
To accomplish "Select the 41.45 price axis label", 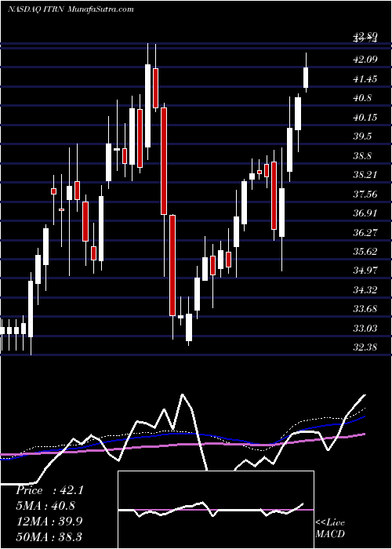I will click(x=365, y=79).
